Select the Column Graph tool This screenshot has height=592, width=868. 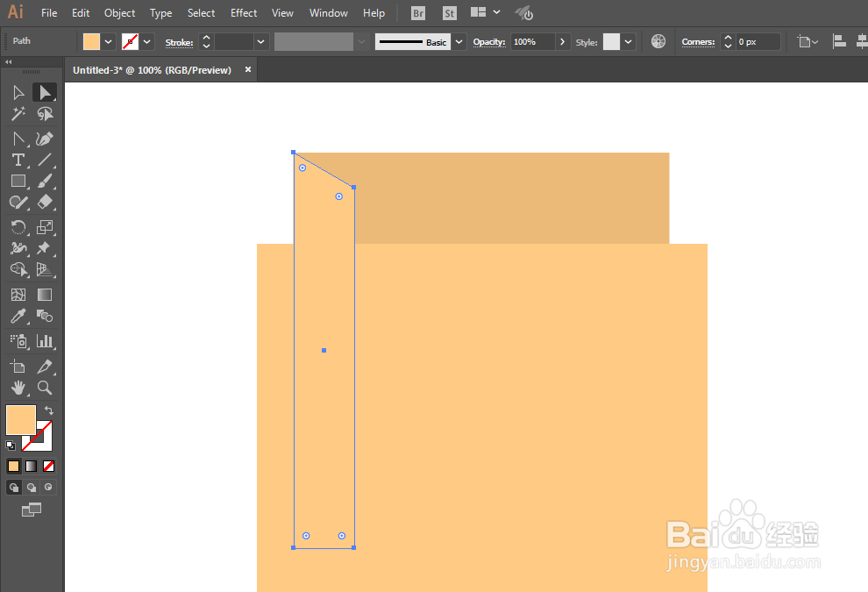[x=45, y=341]
